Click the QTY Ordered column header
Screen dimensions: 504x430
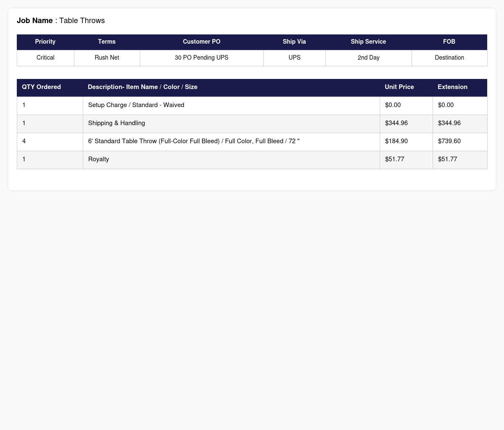(x=50, y=87)
